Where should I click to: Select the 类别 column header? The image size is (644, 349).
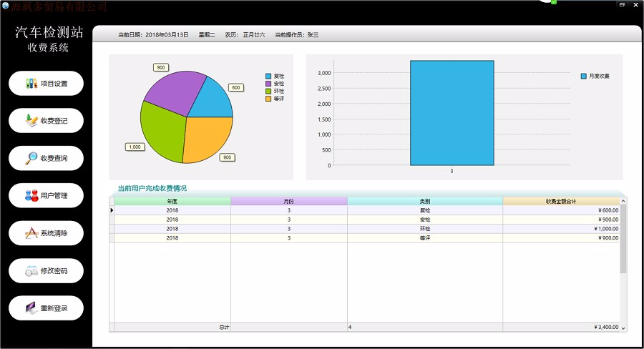424,202
